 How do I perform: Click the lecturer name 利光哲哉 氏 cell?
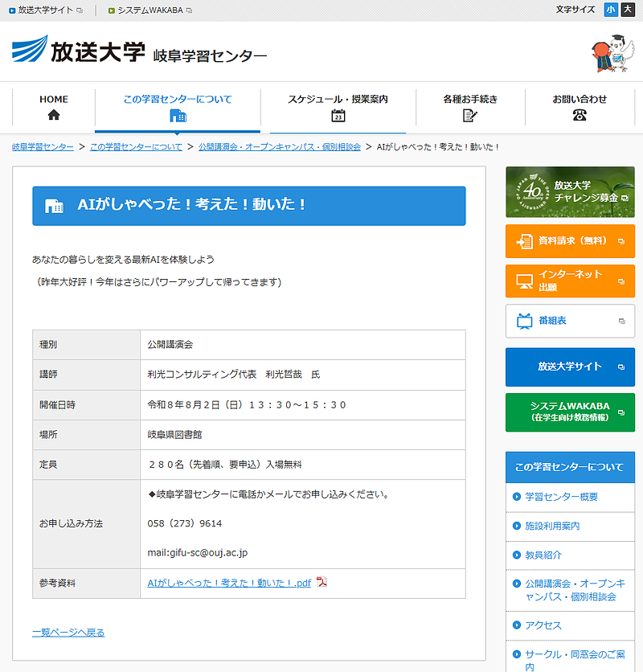pyautogui.click(x=303, y=375)
